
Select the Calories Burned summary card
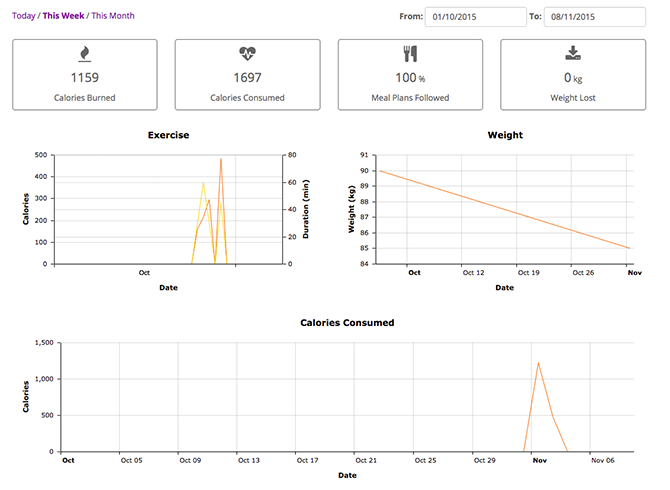pos(85,75)
